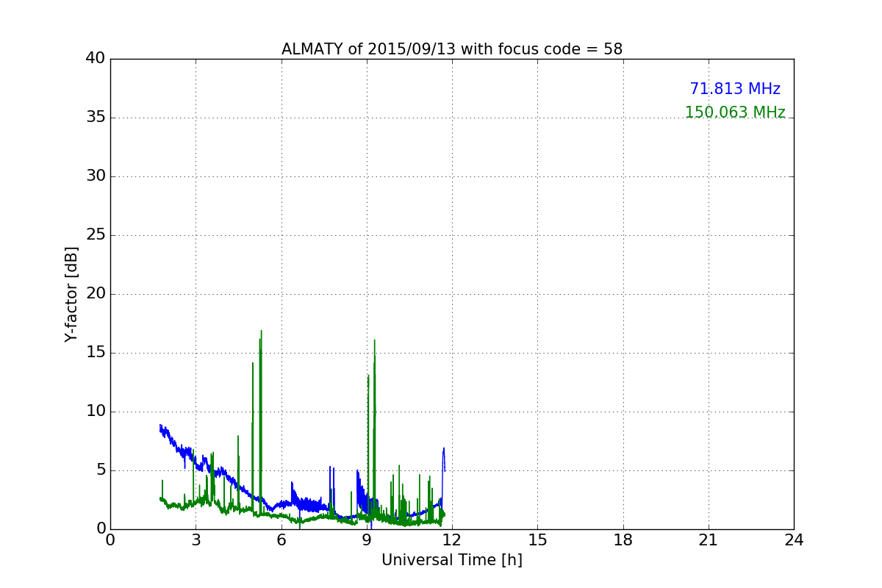
Task: Click the x-axis tick label 9
Action: (x=367, y=540)
